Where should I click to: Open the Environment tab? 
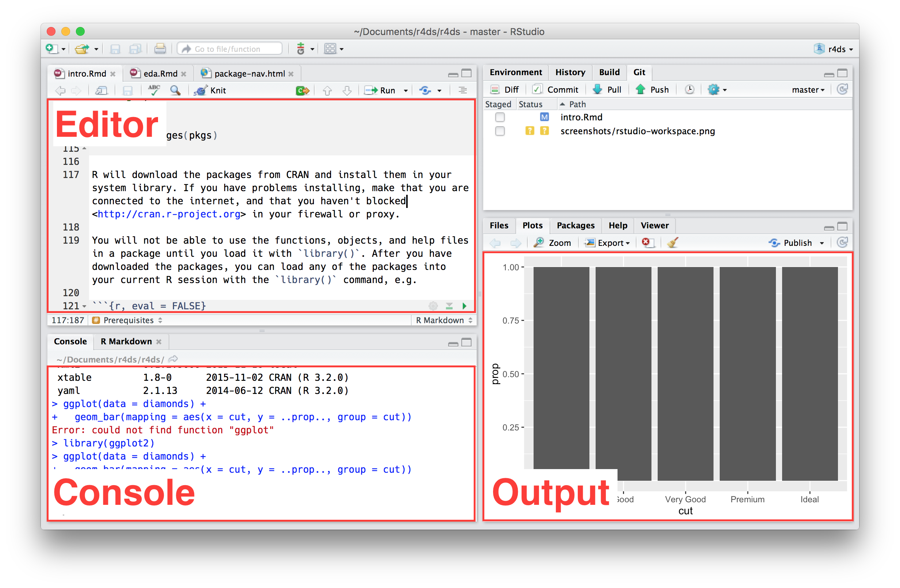coord(516,72)
